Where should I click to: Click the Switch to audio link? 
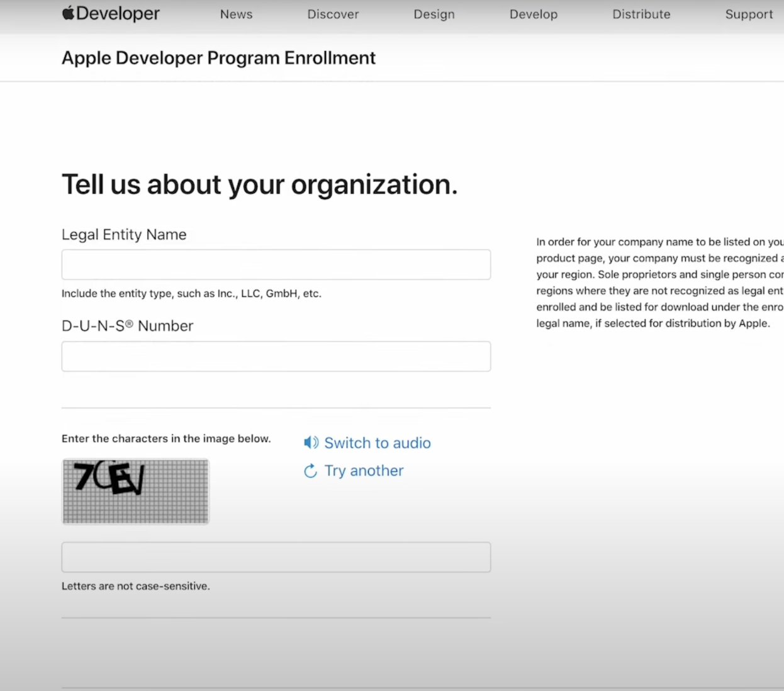(x=378, y=443)
